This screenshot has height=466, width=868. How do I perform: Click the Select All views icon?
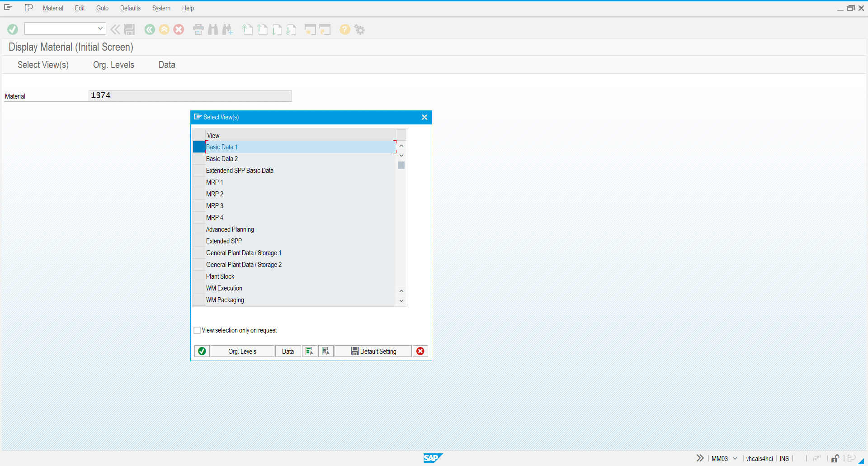(x=309, y=351)
